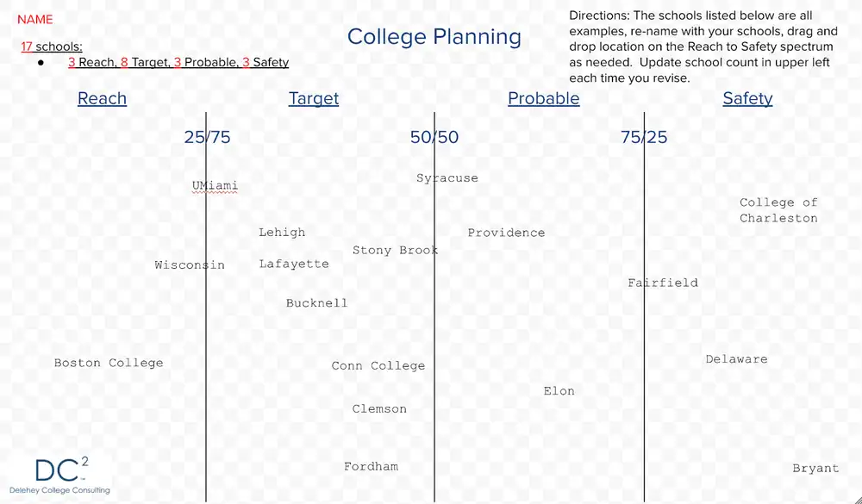Click the Safety column heading
This screenshot has width=862, height=504.
pyautogui.click(x=747, y=98)
